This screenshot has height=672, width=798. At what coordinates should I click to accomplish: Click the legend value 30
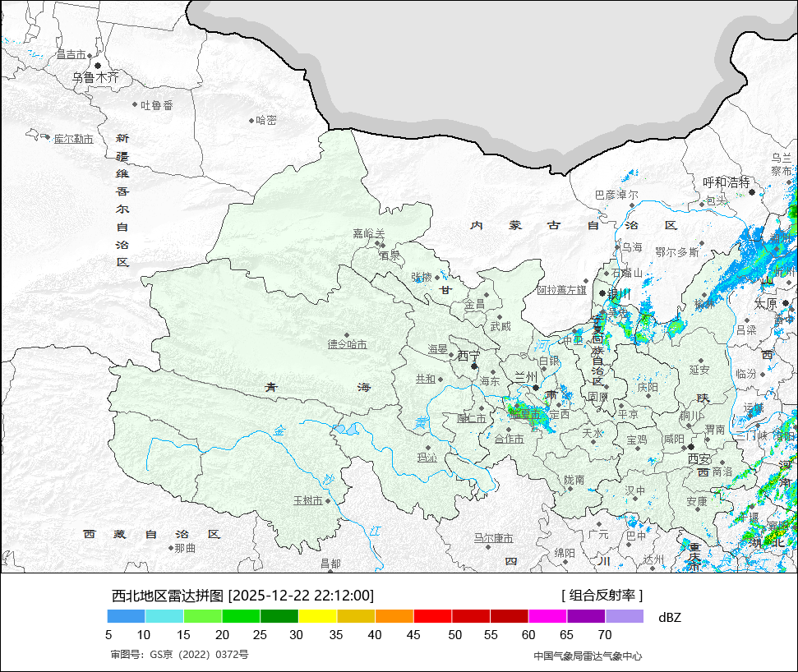pos(296,635)
